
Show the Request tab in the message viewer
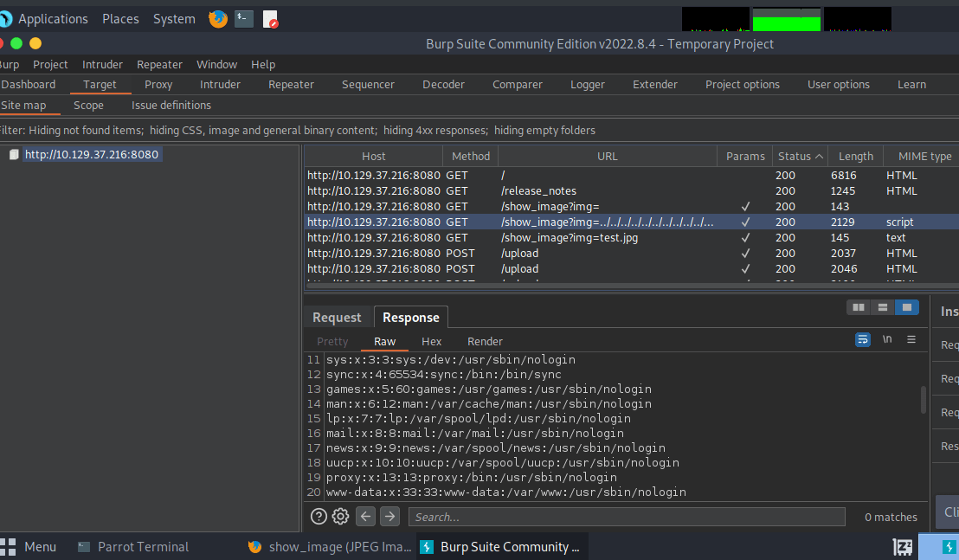pos(337,318)
